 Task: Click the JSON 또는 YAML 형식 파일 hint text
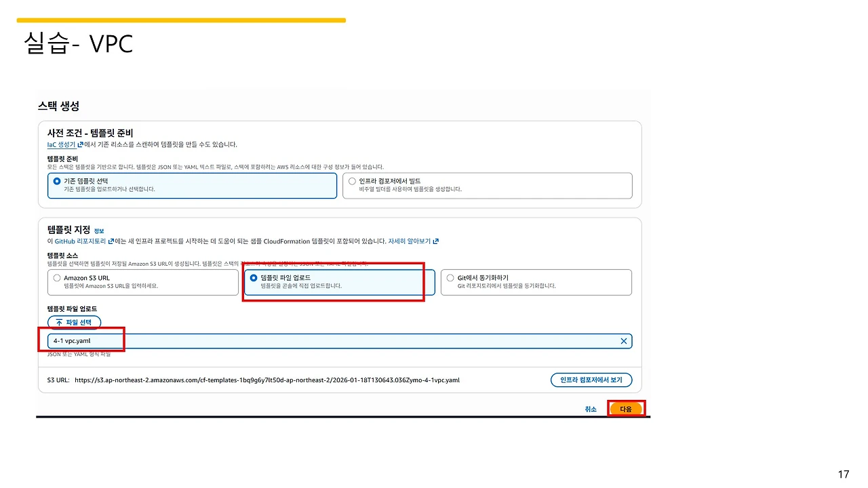pos(79,354)
